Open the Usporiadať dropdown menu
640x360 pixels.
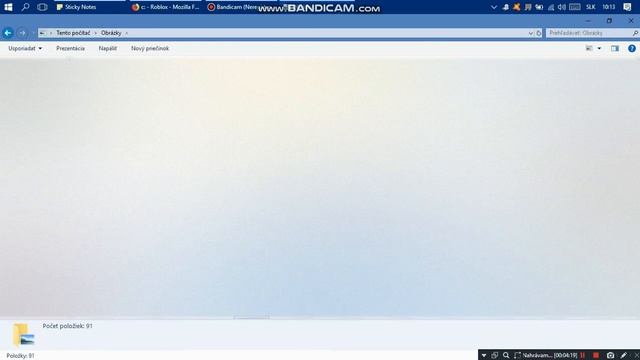[25, 49]
